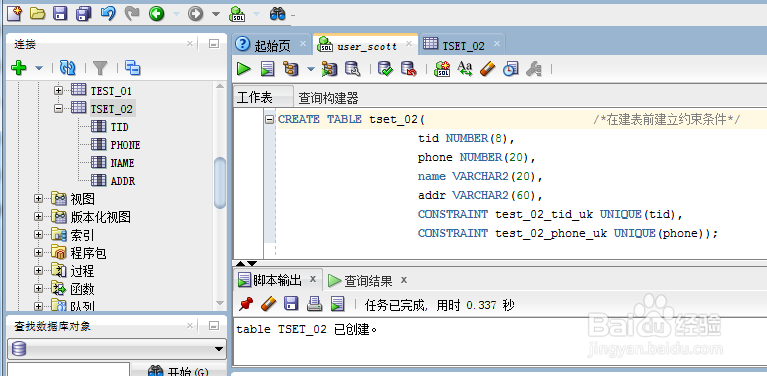Collapse the CREATE TABLE code fold

point(270,119)
